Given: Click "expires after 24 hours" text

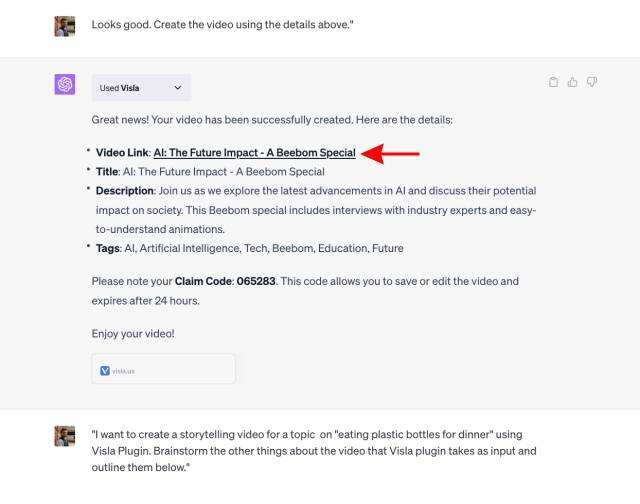Looking at the screenshot, I should (145, 301).
